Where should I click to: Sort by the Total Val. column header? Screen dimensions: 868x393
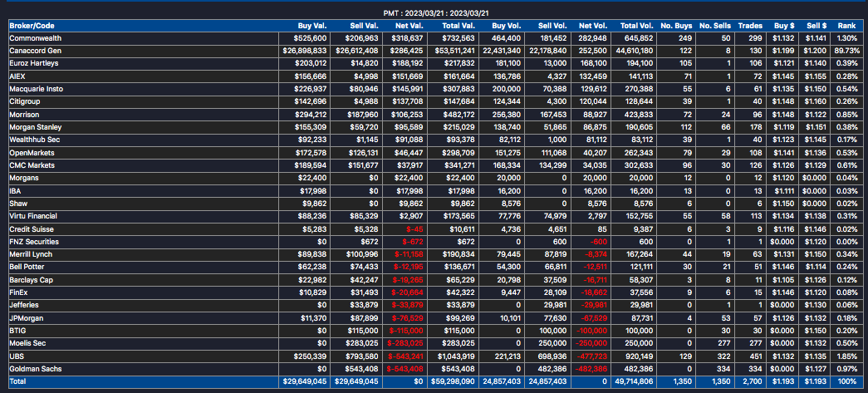point(459,26)
